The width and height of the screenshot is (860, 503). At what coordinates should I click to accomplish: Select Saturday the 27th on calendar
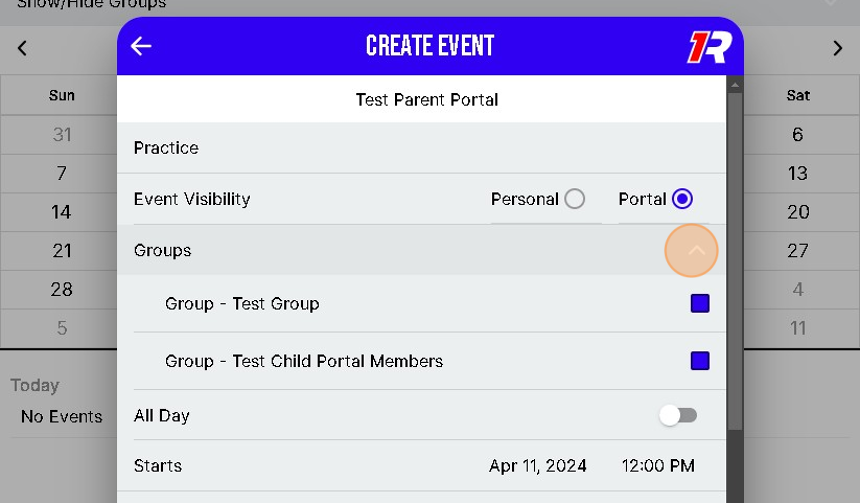797,251
